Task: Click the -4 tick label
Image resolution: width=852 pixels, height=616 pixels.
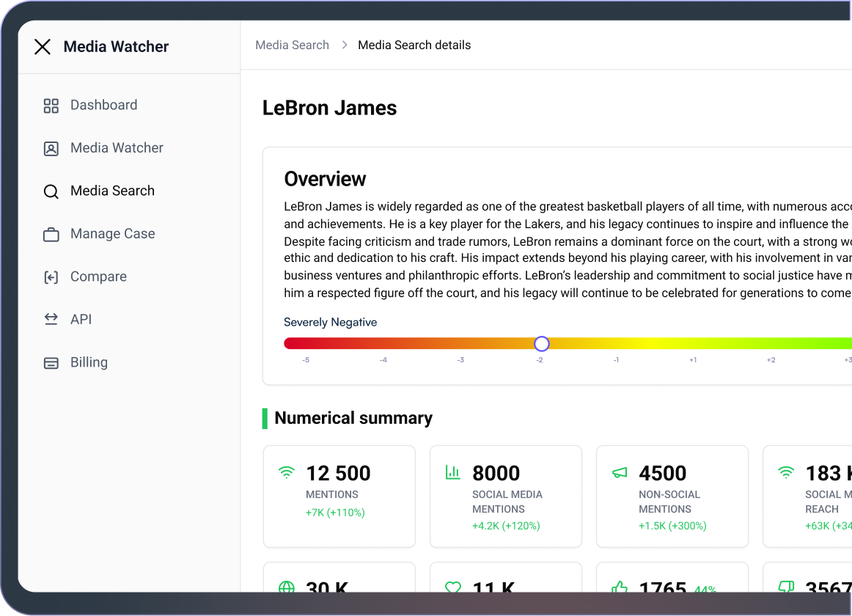Action: point(383,360)
